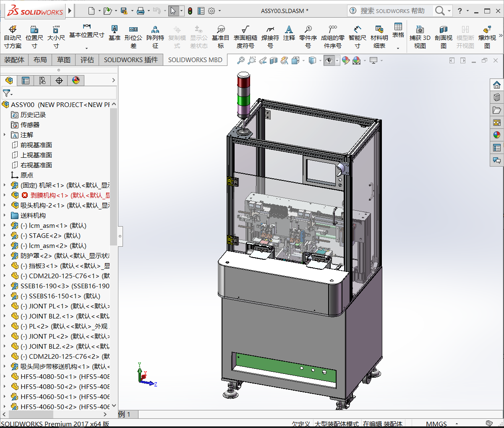This screenshot has width=504, height=428.
Task: Expand the 送料机构 folder in the tree
Action: 5,215
